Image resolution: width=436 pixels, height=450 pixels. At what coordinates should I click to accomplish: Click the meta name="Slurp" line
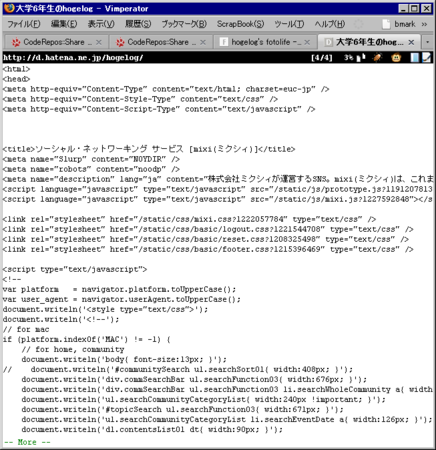[x=91, y=159]
